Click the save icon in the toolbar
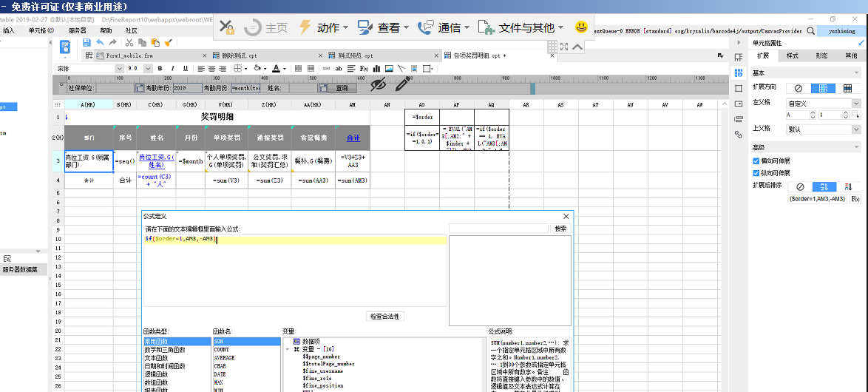 (x=87, y=43)
